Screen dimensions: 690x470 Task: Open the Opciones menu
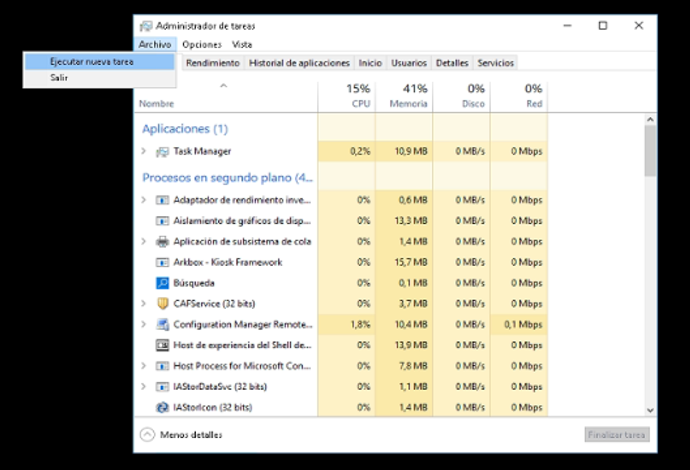coord(202,44)
